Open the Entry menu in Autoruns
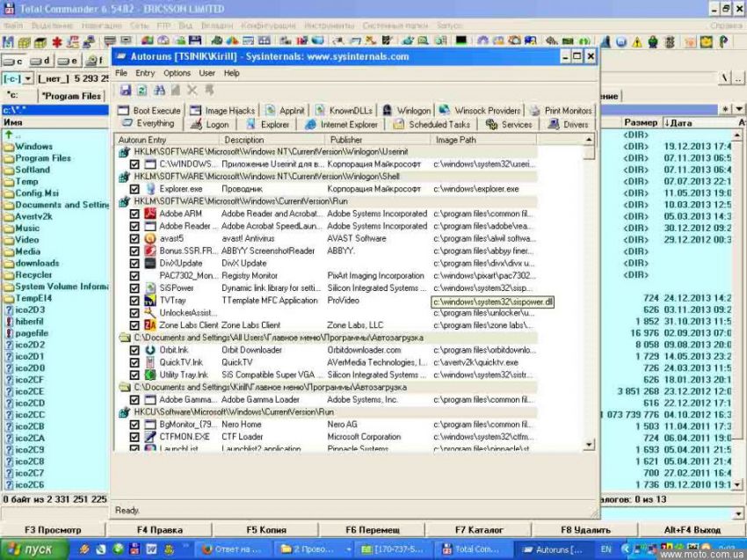This screenshot has width=747, height=560. point(145,73)
